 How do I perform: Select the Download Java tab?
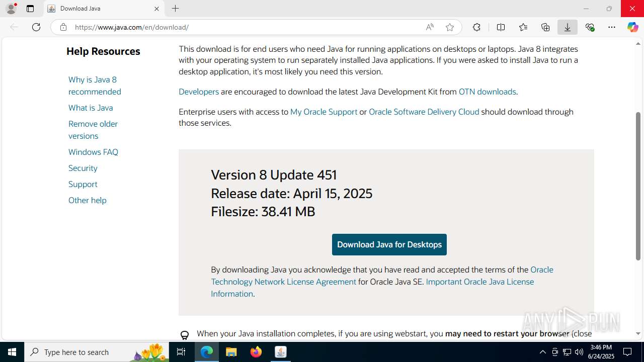point(104,9)
